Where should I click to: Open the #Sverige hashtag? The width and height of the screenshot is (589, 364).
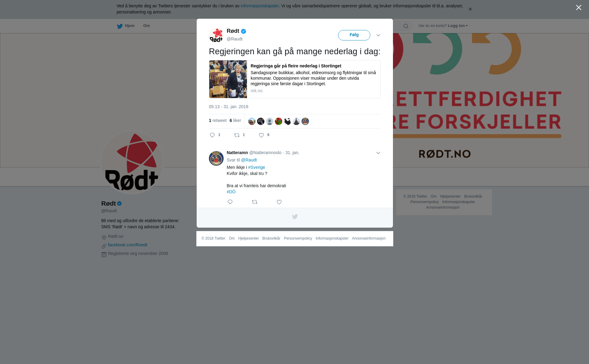(256, 167)
